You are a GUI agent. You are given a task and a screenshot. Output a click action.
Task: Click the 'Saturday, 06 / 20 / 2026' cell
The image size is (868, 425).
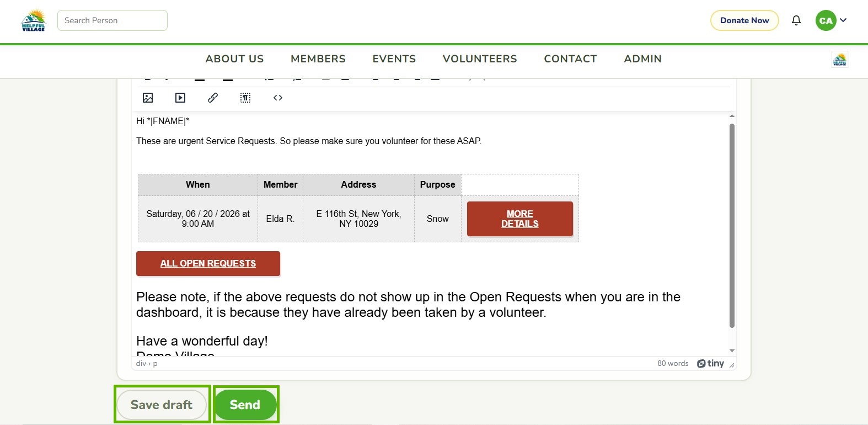tap(198, 219)
